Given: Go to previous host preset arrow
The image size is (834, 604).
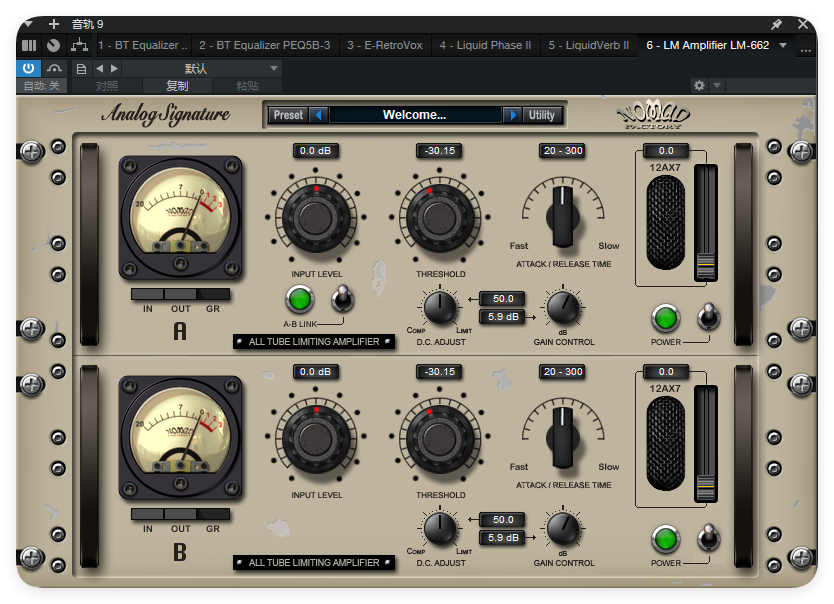Looking at the screenshot, I should click(99, 69).
